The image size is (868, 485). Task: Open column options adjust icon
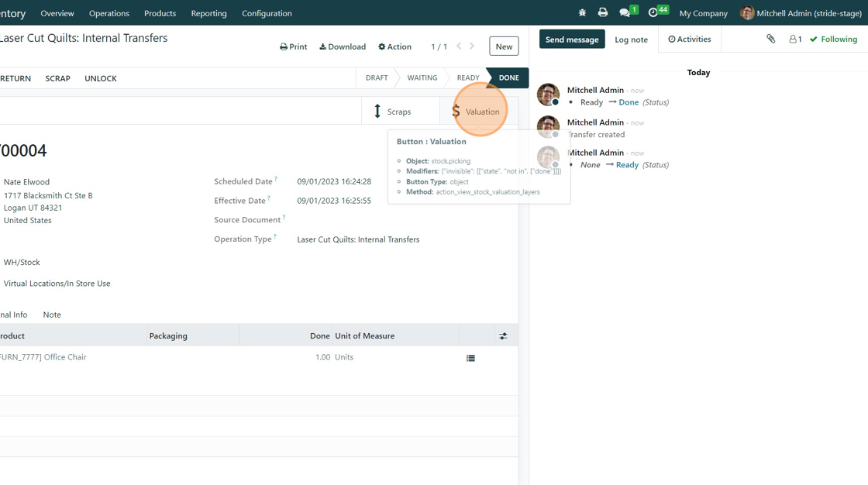pos(503,336)
